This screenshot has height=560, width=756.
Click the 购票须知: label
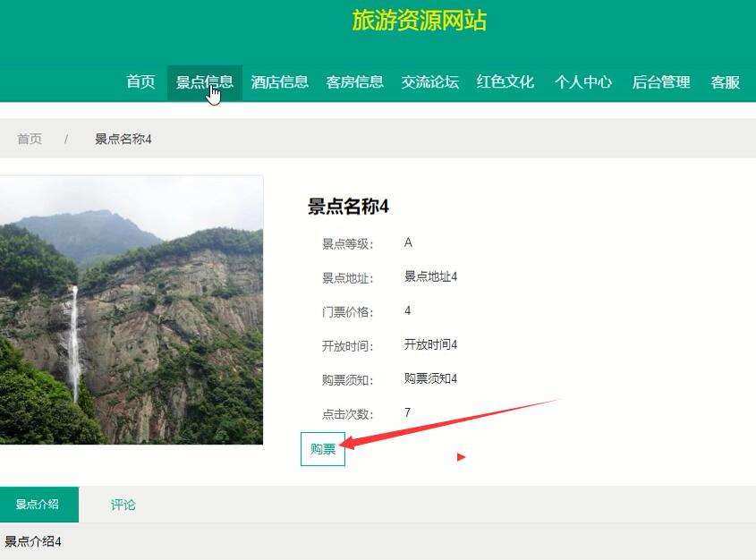coord(348,380)
